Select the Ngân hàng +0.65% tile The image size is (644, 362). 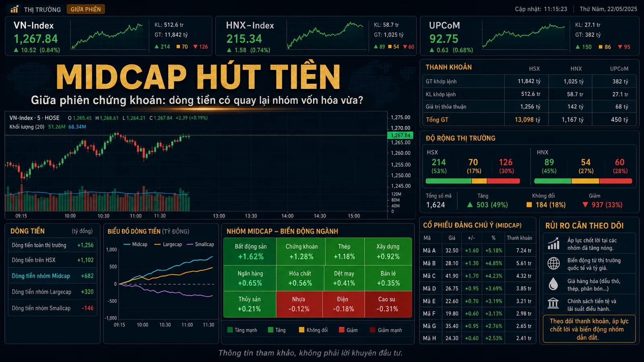click(250, 278)
